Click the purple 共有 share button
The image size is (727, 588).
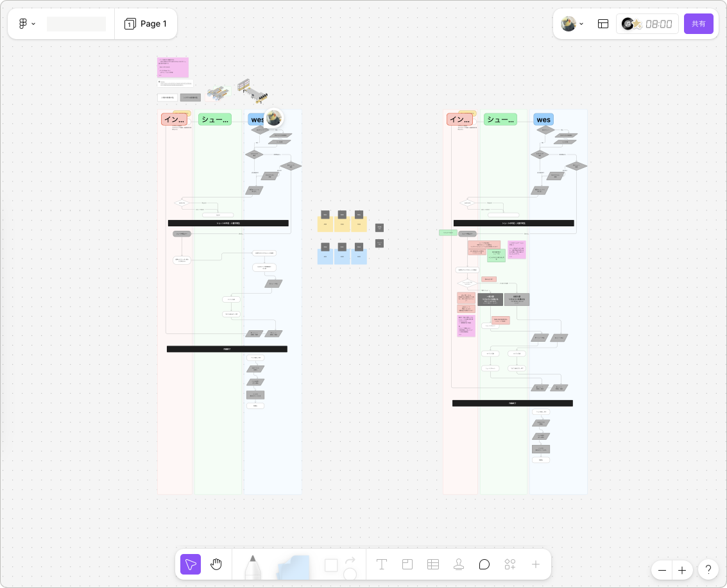(698, 24)
